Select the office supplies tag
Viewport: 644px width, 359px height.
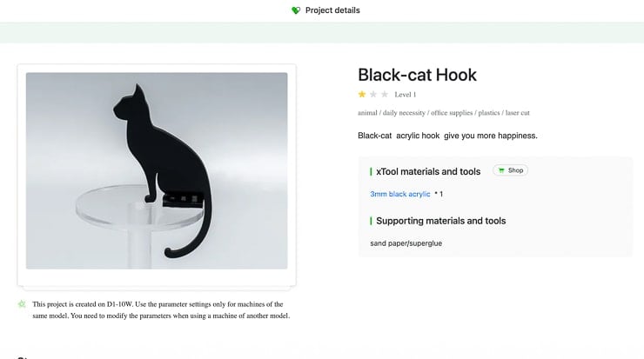[x=452, y=113]
